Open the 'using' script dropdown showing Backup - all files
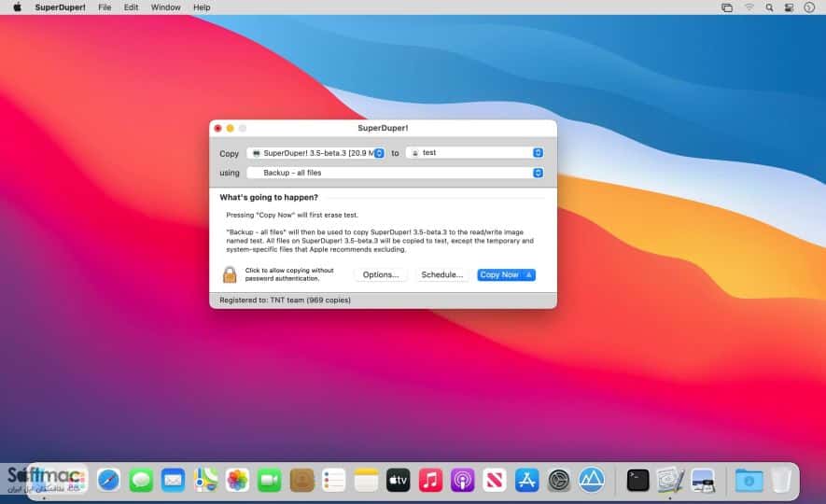This screenshot has width=826, height=504. point(395,173)
